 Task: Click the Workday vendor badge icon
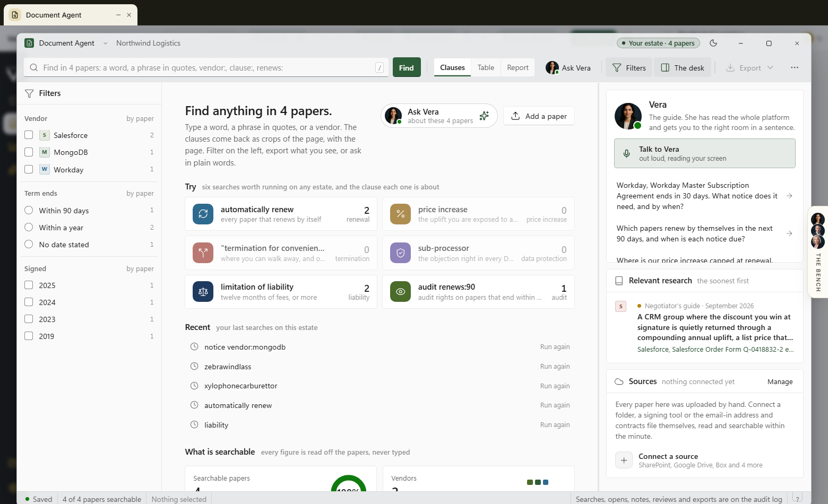pyautogui.click(x=45, y=169)
